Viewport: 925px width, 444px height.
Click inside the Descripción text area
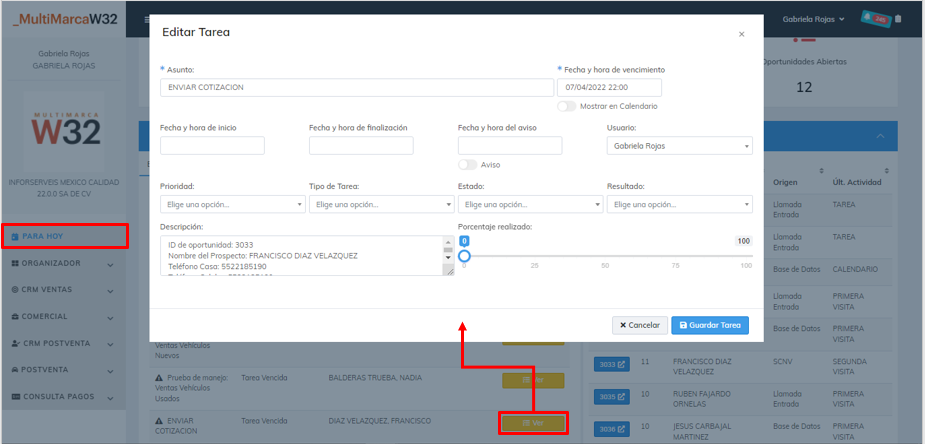pos(301,256)
